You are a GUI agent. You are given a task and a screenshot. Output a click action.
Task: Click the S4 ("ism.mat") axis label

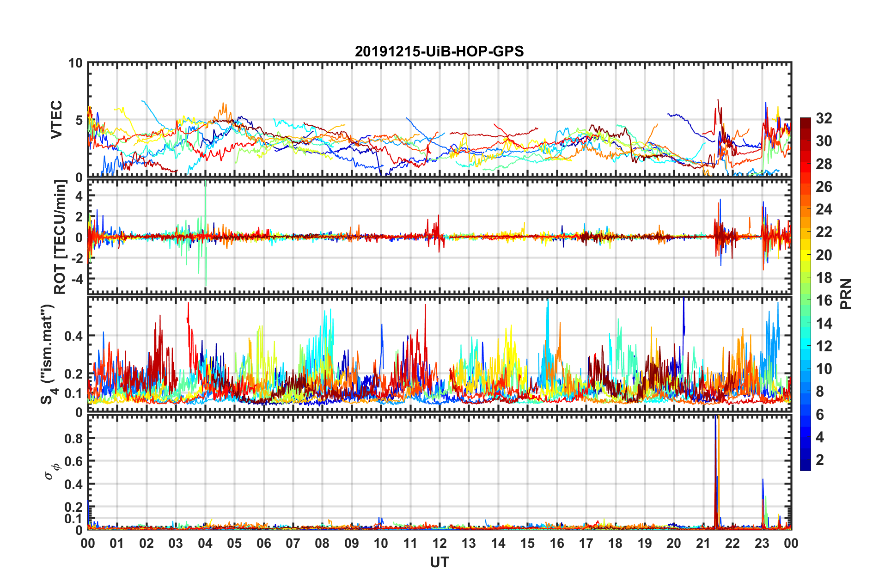coord(49,355)
